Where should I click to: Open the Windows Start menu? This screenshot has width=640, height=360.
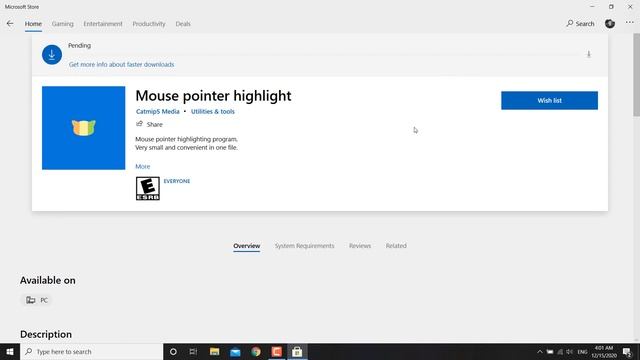click(x=10, y=351)
